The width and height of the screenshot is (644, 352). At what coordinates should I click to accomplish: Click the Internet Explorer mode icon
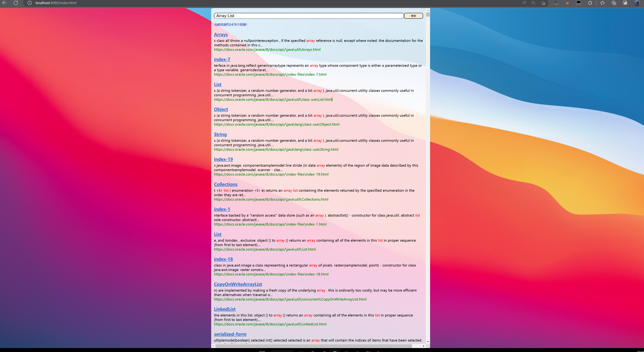[625, 3]
